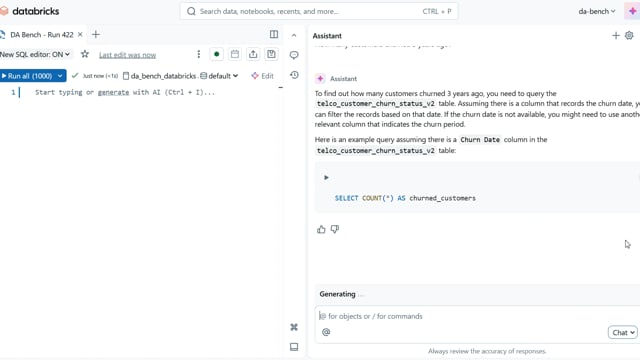Toggle the New SQL editor ON switch
640x360 pixels.
[35, 54]
